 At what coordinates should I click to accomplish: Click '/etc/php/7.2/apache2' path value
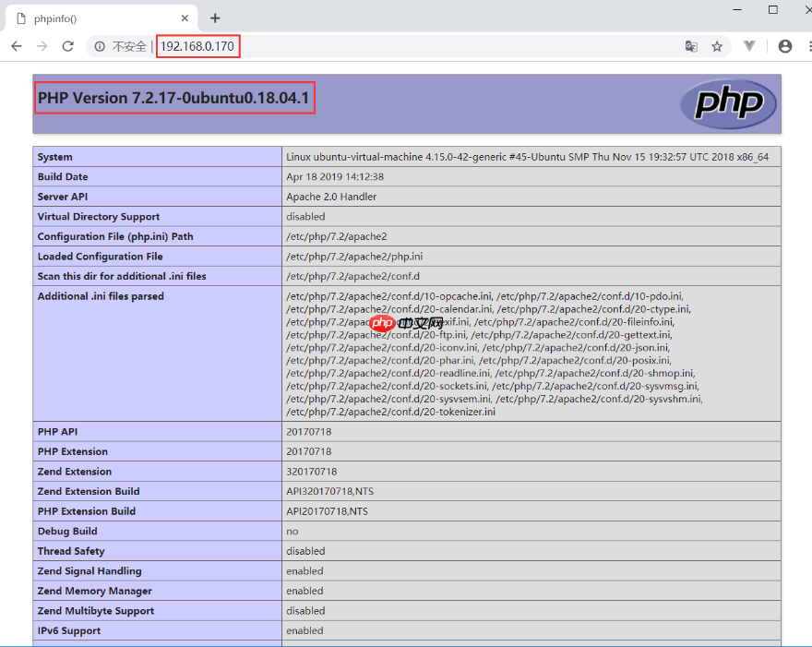pyautogui.click(x=337, y=236)
